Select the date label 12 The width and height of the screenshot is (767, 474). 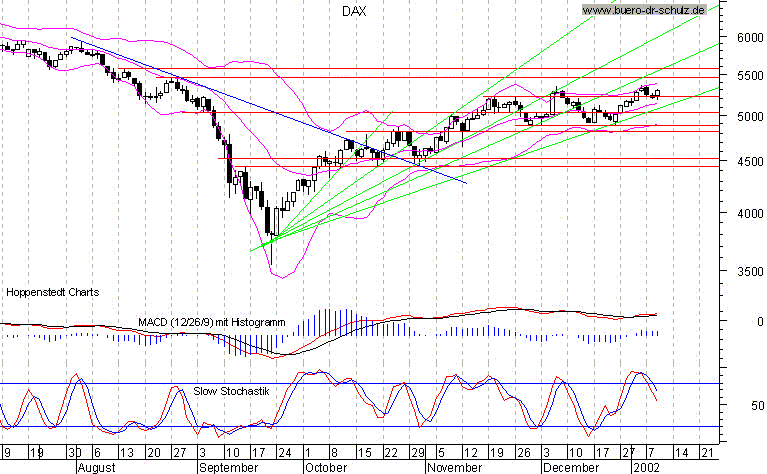point(470,453)
